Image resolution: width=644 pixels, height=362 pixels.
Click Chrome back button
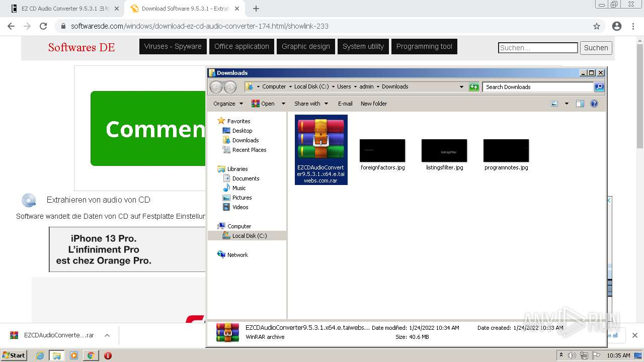(x=11, y=26)
